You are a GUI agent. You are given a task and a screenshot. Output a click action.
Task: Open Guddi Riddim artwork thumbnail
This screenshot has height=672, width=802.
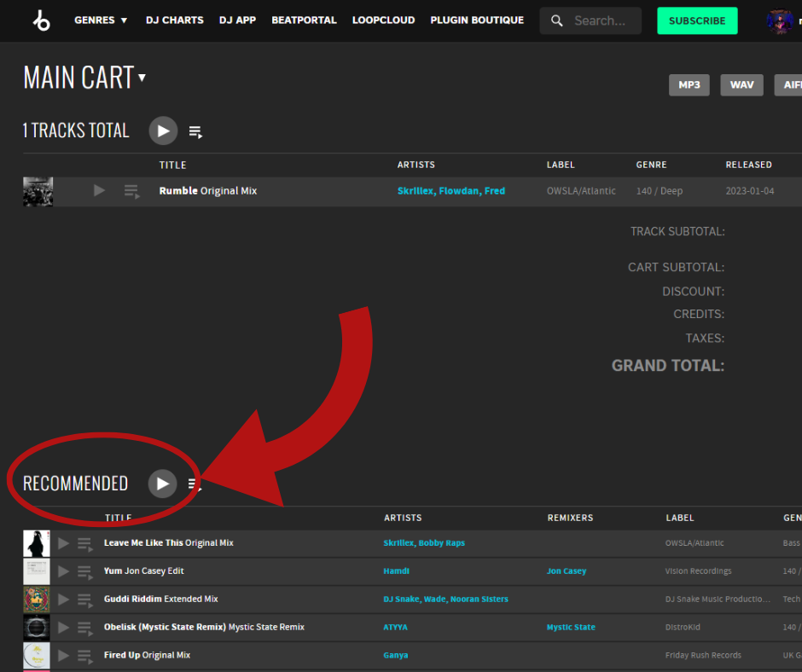point(37,600)
